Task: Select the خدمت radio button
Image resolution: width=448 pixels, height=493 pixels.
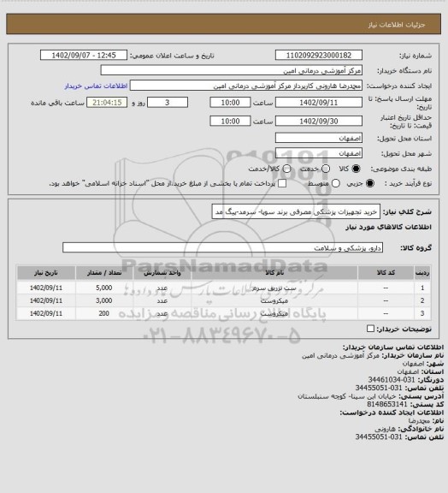Action: [326, 169]
